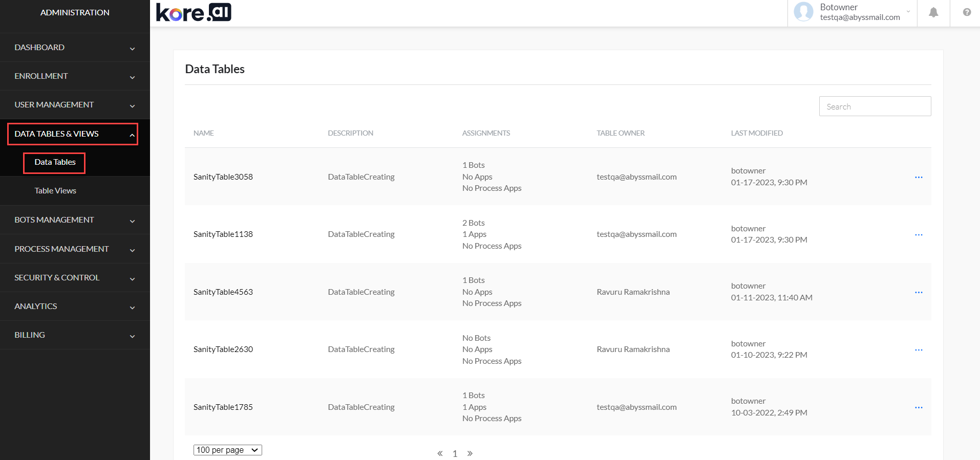Go to previous page arrow
The image size is (980, 460).
coord(440,453)
